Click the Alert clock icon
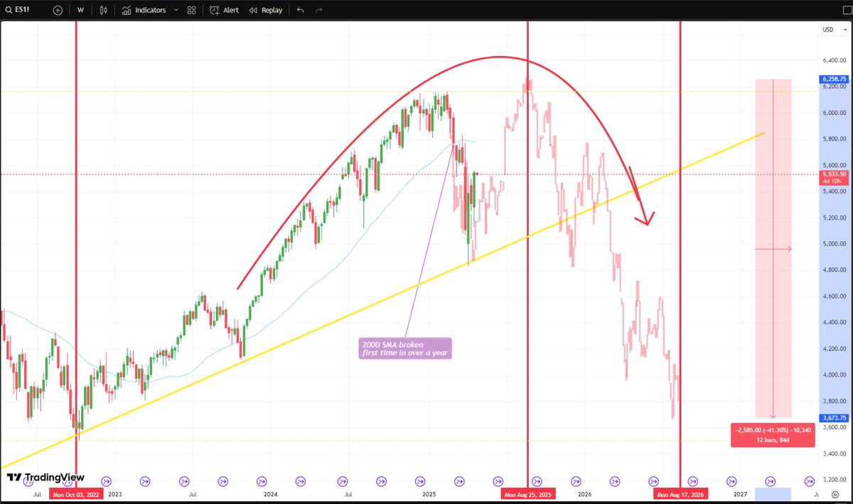This screenshot has width=853, height=504. click(214, 10)
